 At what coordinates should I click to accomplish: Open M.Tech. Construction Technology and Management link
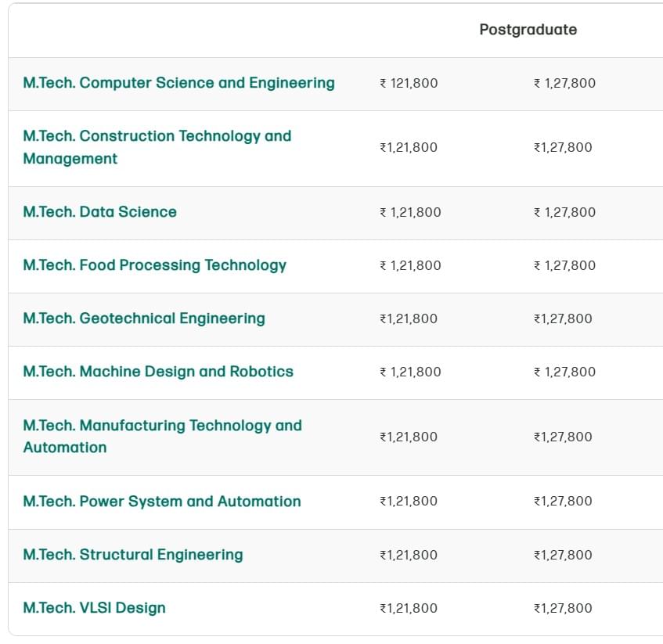pyautogui.click(x=157, y=136)
